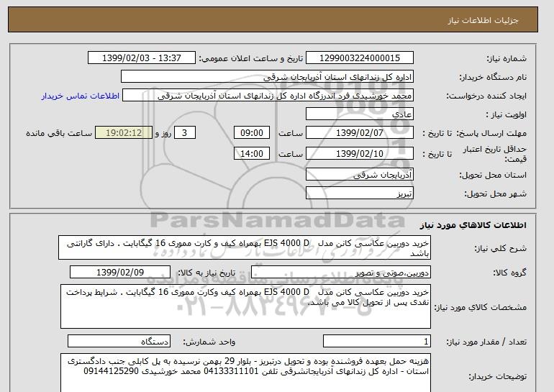Select the label حداقل تاریخ اعتبار قیمت
Screen dimensions: 554x392
494,154
